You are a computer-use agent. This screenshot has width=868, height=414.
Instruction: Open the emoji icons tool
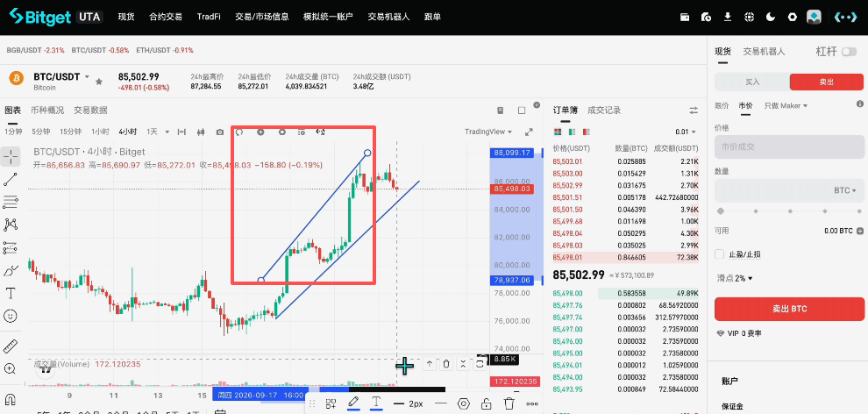[11, 316]
